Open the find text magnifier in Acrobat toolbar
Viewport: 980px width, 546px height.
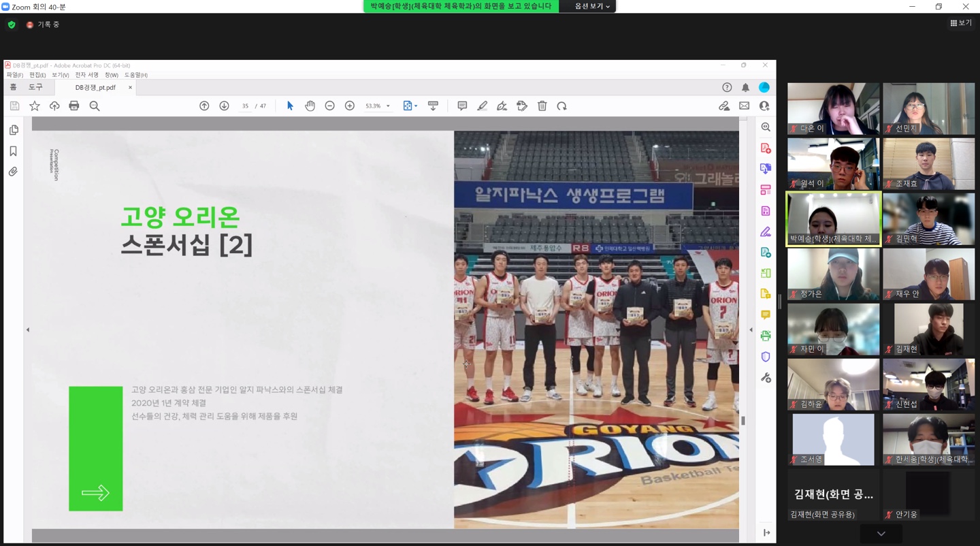click(95, 106)
